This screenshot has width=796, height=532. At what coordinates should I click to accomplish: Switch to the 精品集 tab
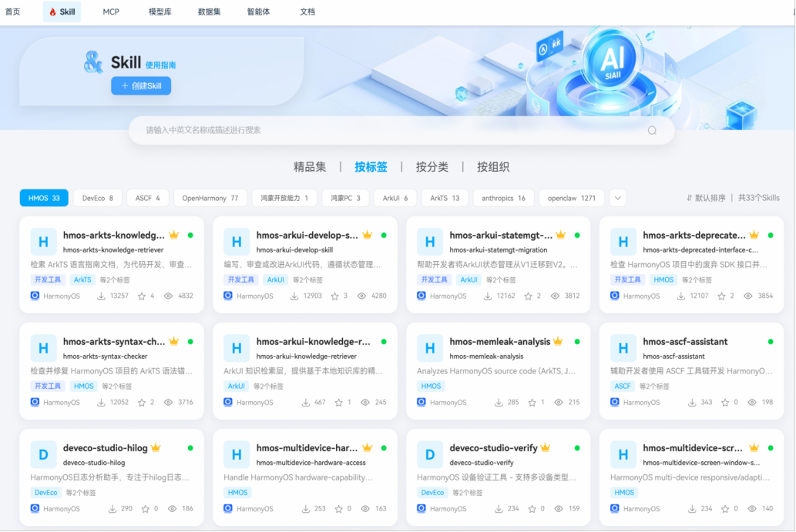[310, 167]
